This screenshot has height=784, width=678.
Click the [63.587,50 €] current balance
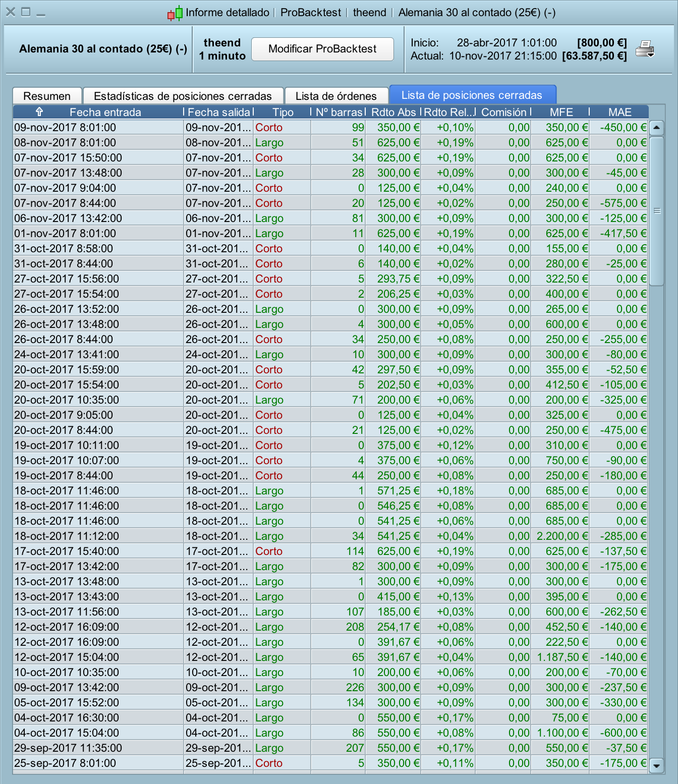pos(595,56)
